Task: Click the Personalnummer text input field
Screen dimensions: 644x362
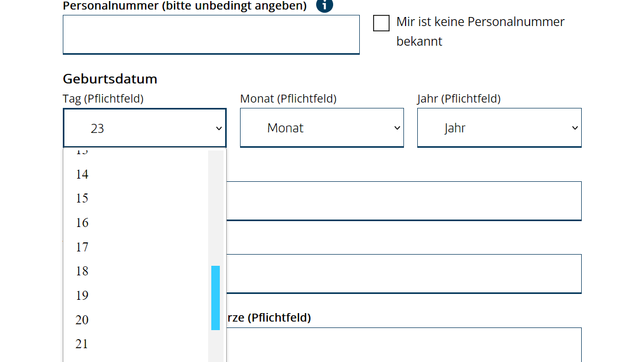Action: [x=211, y=35]
